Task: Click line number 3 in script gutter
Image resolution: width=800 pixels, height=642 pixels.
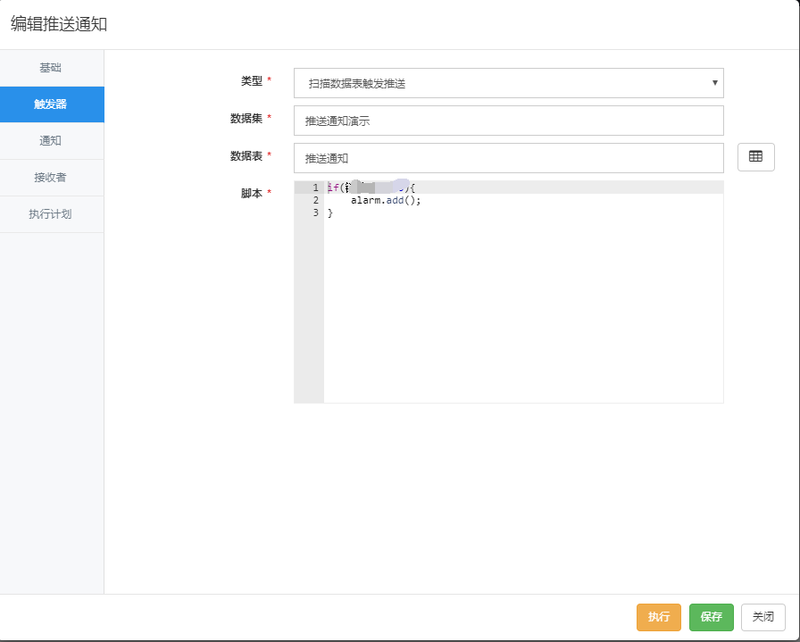Action: 315,213
